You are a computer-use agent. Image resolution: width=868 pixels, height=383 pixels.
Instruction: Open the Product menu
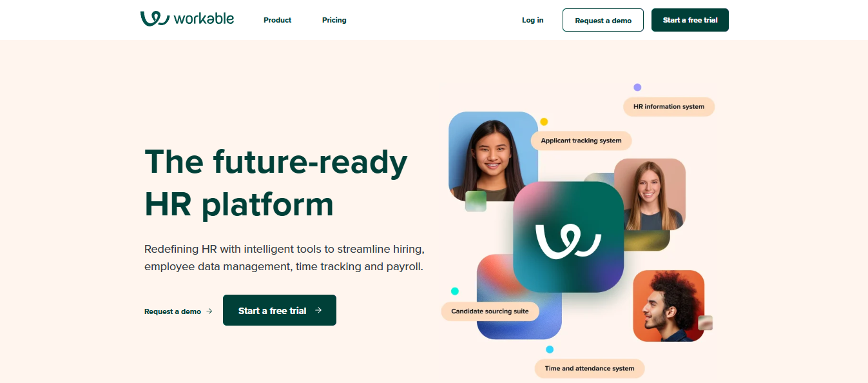(278, 20)
